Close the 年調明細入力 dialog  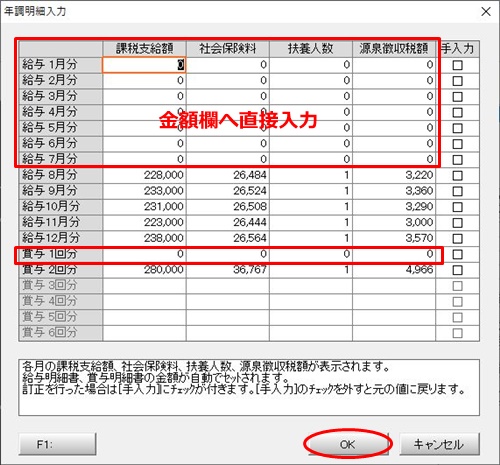click(x=486, y=12)
